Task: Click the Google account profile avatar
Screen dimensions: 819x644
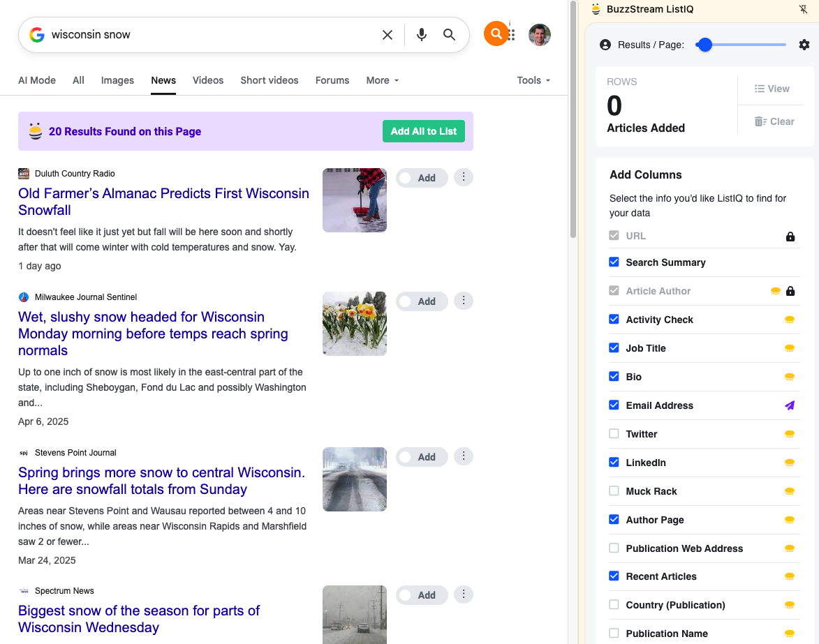Action: click(539, 35)
